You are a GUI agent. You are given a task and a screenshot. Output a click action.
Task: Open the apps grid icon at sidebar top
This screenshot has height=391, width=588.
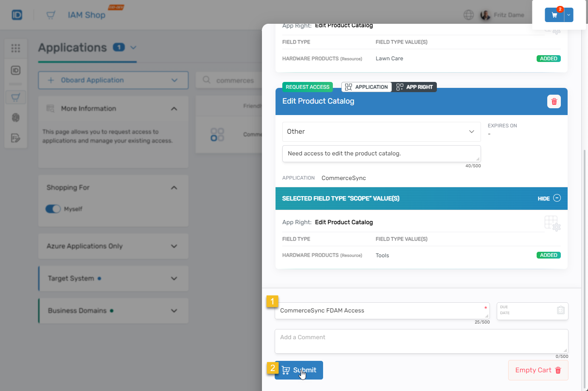point(16,48)
